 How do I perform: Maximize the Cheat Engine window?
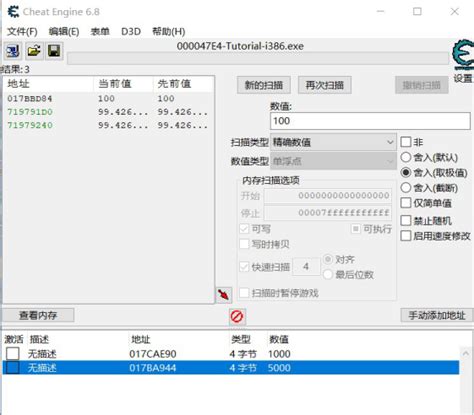(x=417, y=12)
